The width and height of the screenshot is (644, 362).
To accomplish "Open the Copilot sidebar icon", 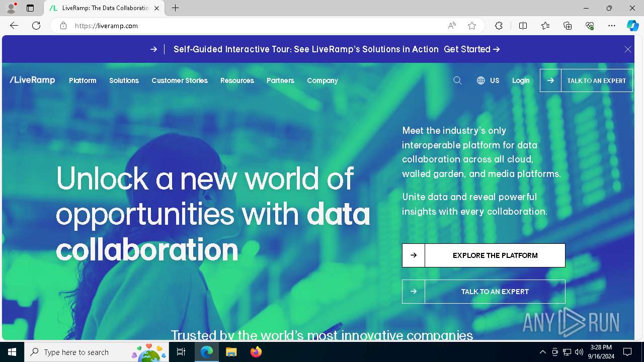I will [x=632, y=26].
